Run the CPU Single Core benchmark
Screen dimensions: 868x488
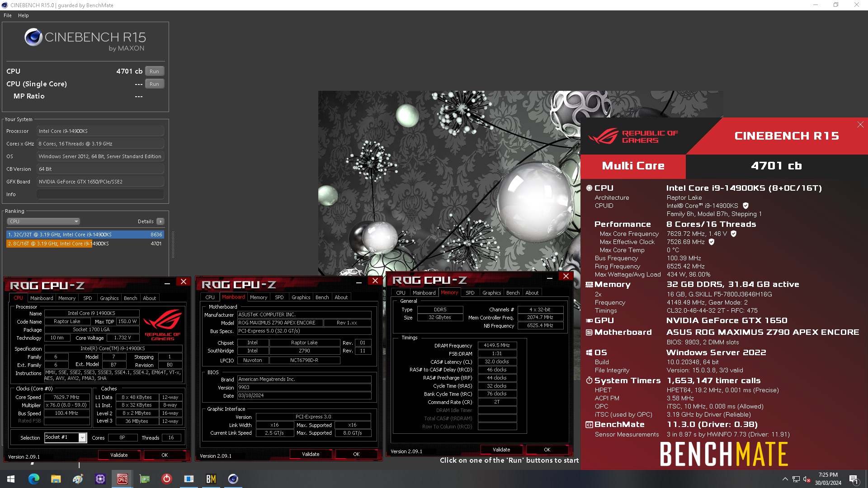(154, 84)
